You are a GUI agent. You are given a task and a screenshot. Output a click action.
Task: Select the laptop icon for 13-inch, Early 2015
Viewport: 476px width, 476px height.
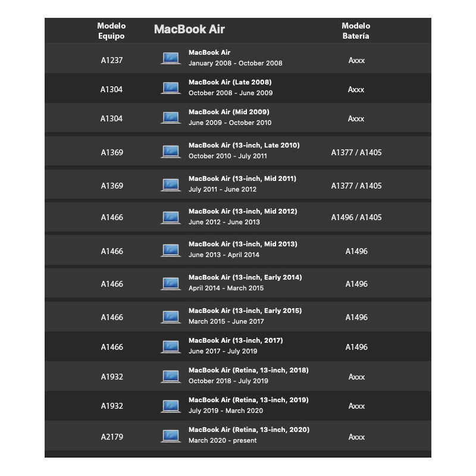tap(171, 317)
